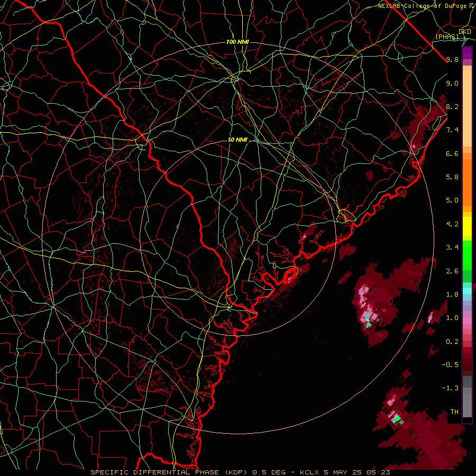Click the 2.6 value on the color scale
Image resolution: width=476 pixels, height=476 pixels.
(452, 271)
